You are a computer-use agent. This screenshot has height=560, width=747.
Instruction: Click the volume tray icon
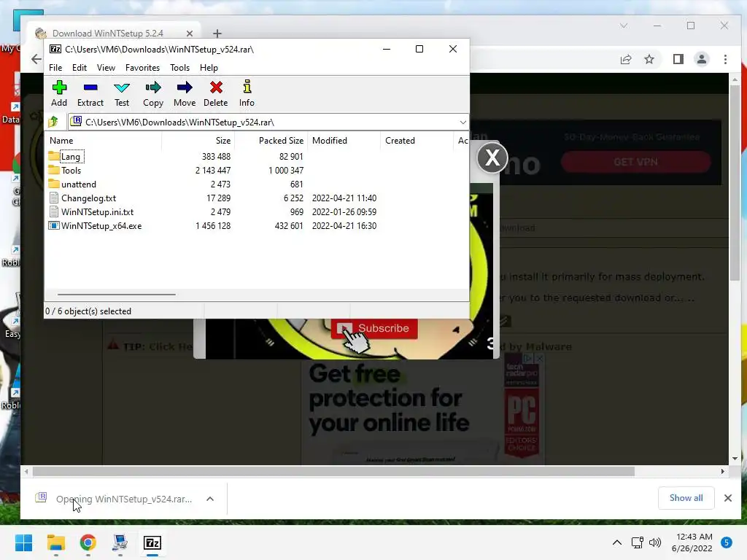(655, 542)
